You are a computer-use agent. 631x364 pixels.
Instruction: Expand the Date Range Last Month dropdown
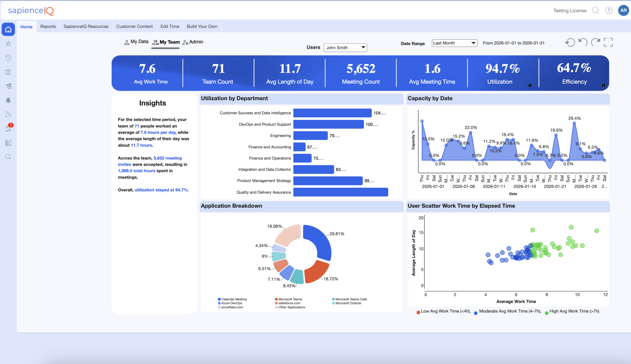(x=454, y=43)
